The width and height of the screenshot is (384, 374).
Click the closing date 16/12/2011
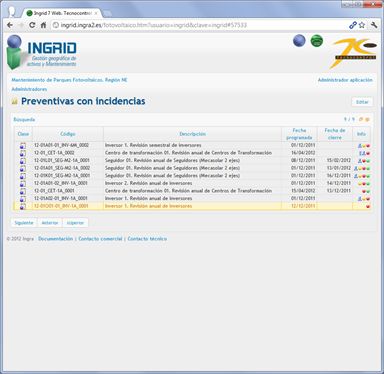[339, 176]
